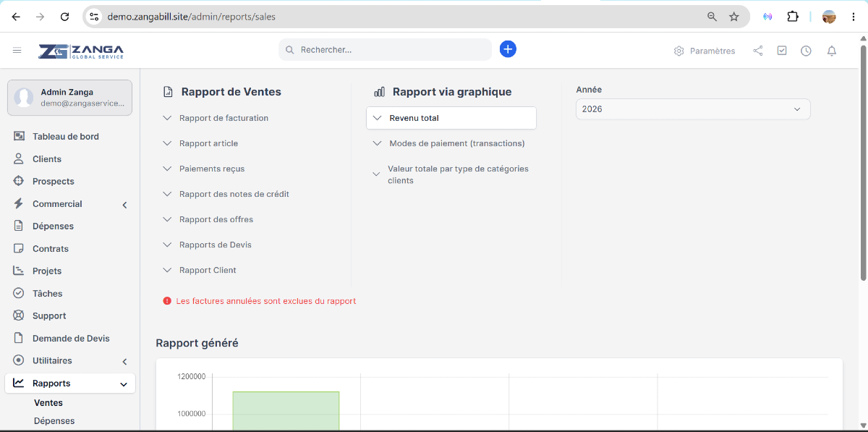Click the red warning icon for cancelled invoices
This screenshot has width=868, height=432.
(167, 301)
